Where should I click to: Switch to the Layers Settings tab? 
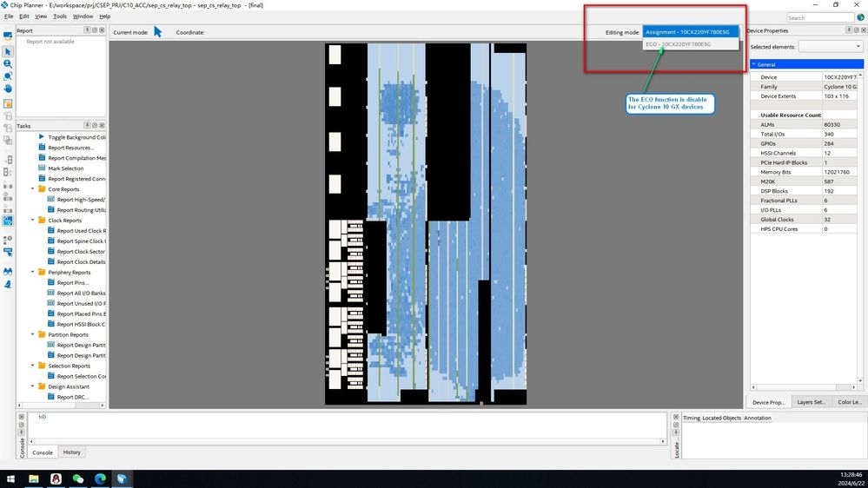811,402
